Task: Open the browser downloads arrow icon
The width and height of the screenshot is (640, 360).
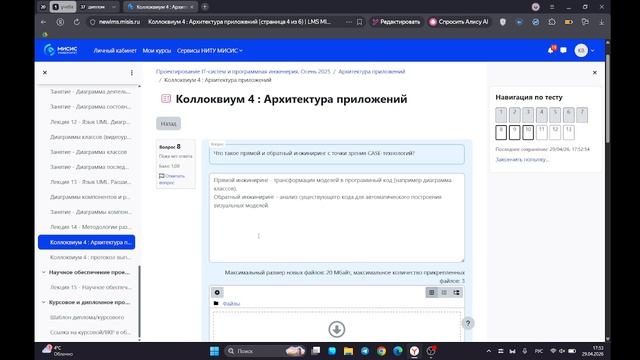Action: click(x=602, y=22)
